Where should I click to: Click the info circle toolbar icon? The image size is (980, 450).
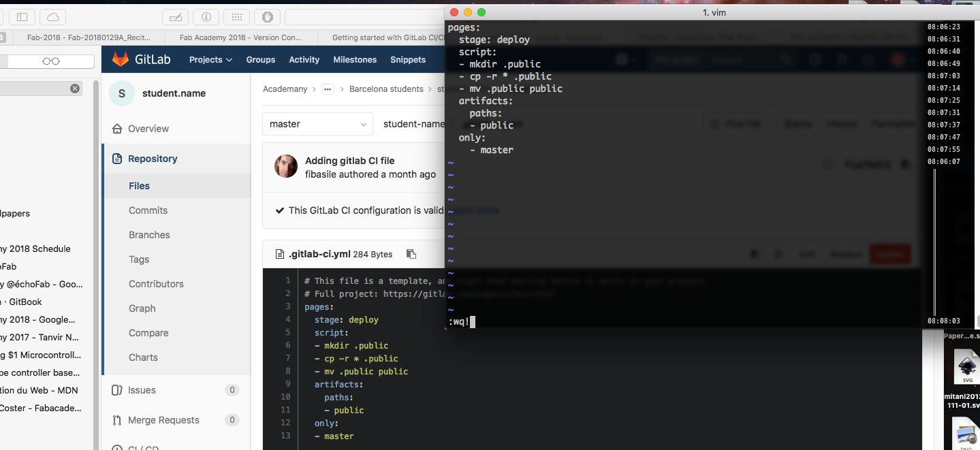[206, 16]
